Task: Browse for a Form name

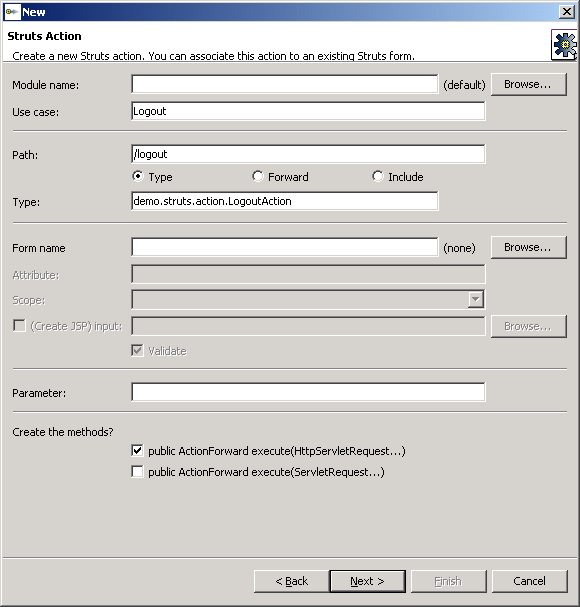Action: (529, 247)
